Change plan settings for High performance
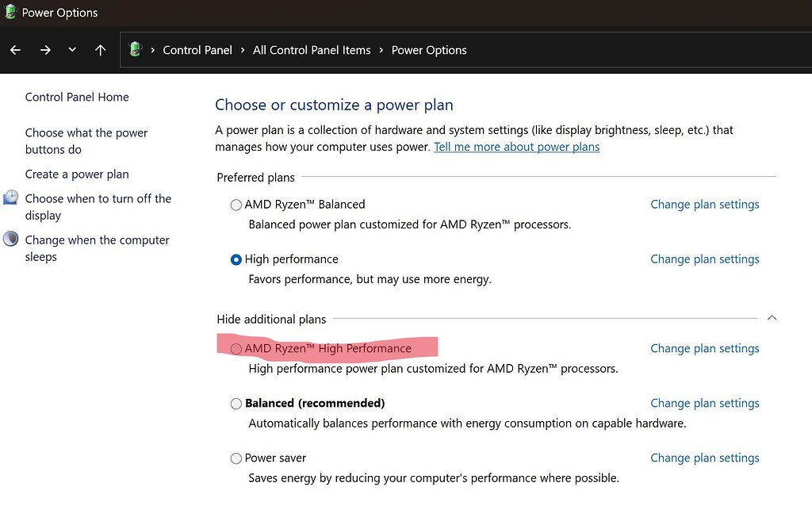 click(704, 259)
